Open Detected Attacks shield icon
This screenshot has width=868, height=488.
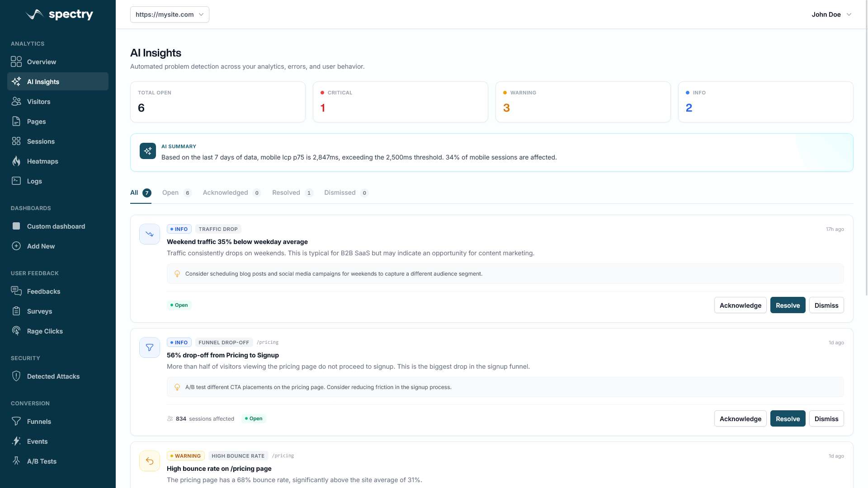(x=16, y=376)
